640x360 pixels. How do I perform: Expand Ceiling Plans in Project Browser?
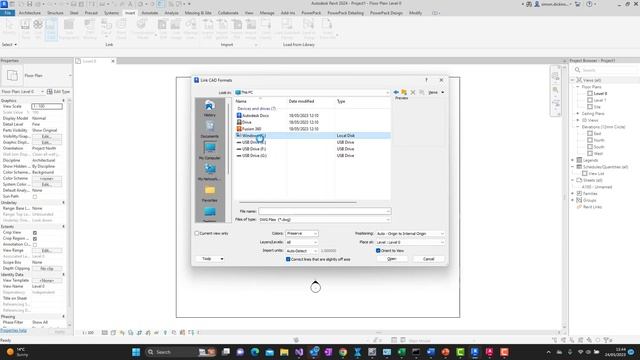point(578,113)
